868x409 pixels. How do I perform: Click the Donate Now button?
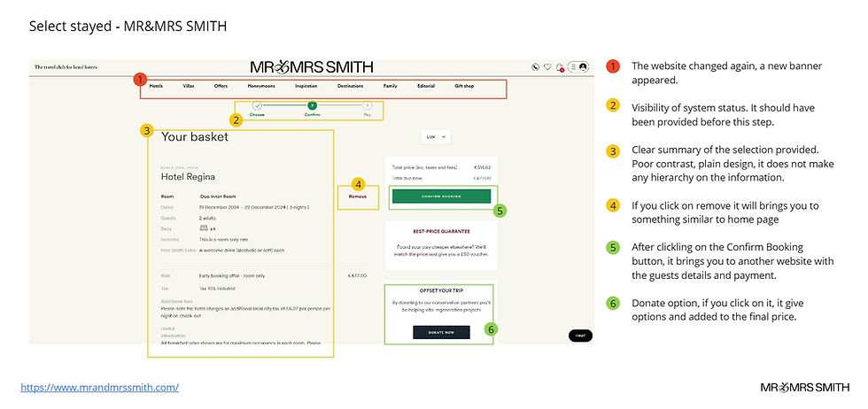[x=441, y=332]
